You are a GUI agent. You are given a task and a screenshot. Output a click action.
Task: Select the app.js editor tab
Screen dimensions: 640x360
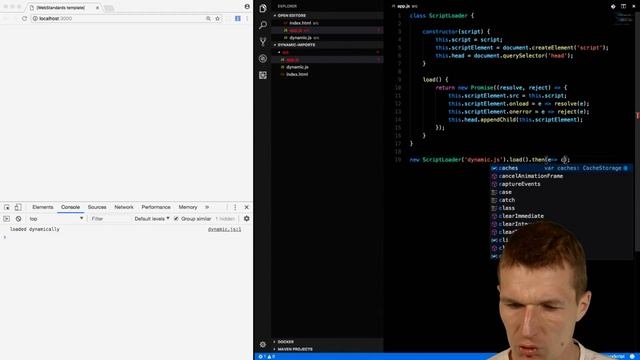(404, 6)
